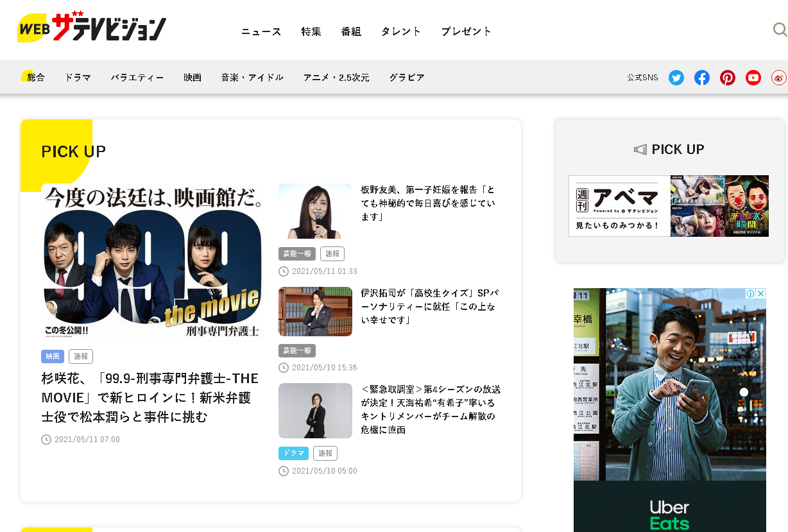Click the 速報 tag beside the 映画 tag

pos(81,357)
